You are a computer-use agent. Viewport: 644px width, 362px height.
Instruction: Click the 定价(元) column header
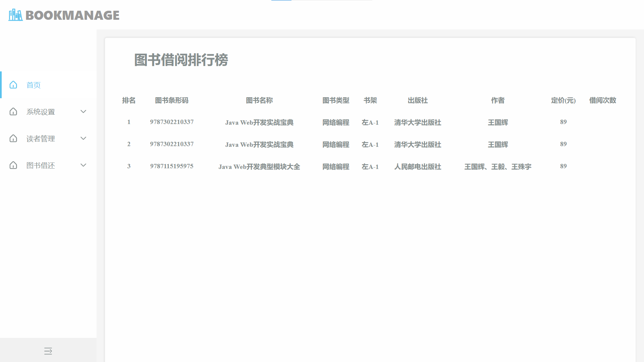[x=563, y=100]
